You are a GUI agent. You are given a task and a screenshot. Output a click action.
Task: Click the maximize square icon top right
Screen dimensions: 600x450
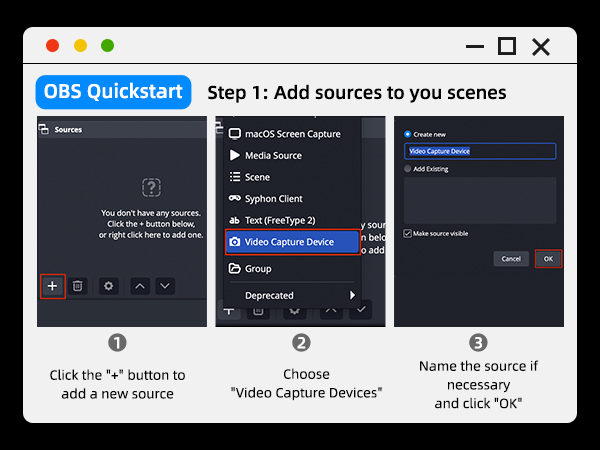click(x=507, y=46)
